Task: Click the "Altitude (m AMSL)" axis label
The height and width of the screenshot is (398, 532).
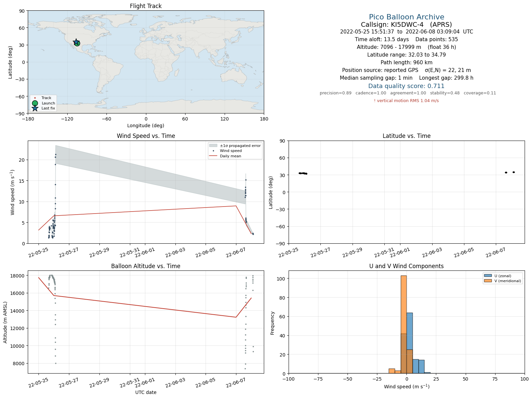Action: (5, 322)
